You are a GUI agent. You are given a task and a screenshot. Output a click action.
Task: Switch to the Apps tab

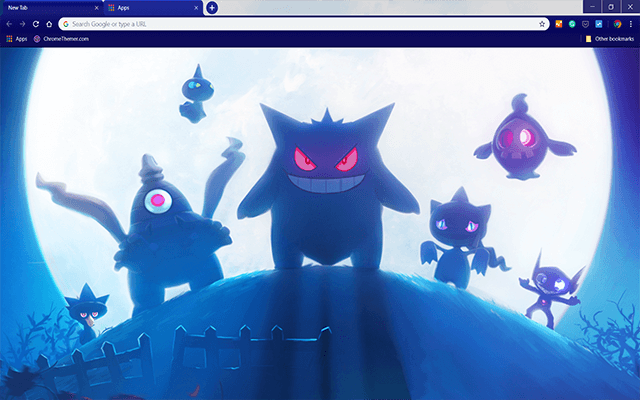click(x=153, y=8)
